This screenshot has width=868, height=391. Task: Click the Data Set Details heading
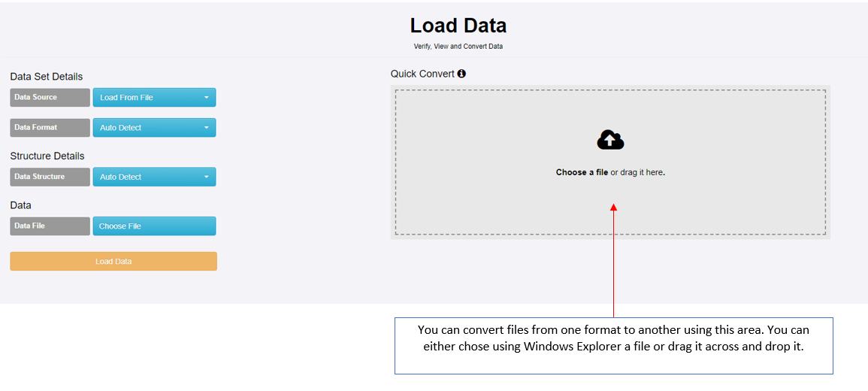pos(47,77)
